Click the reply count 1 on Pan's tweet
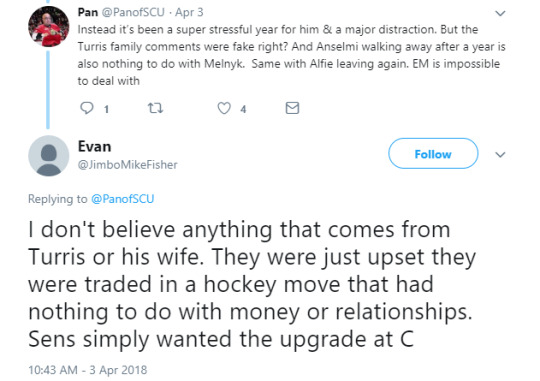 pyautogui.click(x=106, y=110)
